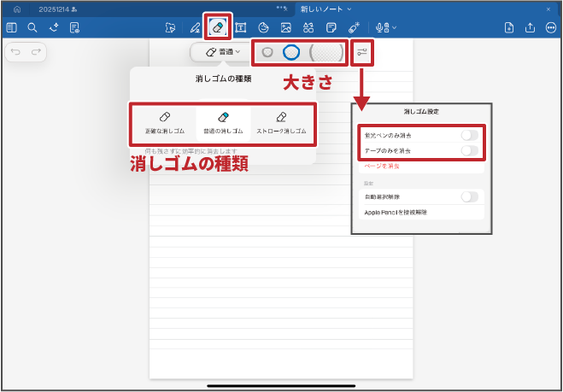Toggle テープのみを消去 switch
Viewport: 563px width, 392px height.
click(x=470, y=151)
